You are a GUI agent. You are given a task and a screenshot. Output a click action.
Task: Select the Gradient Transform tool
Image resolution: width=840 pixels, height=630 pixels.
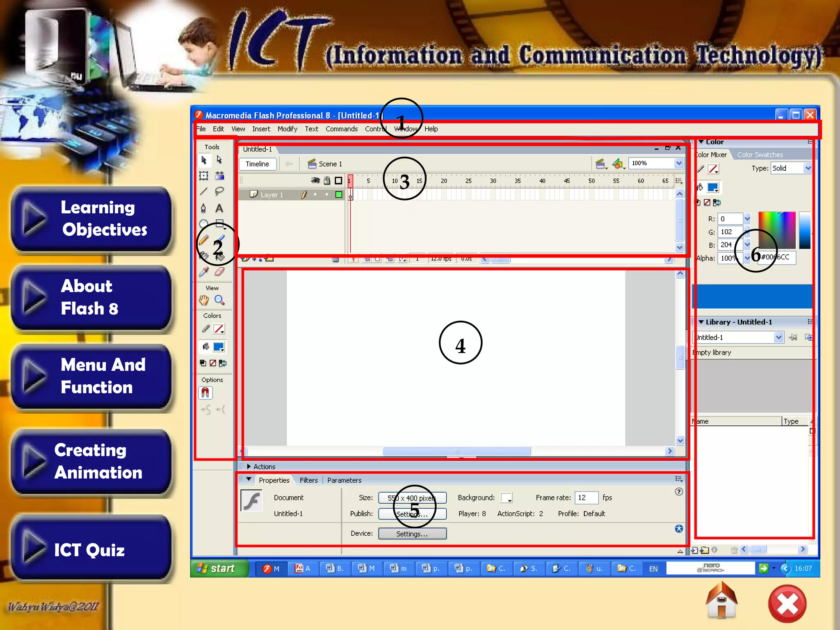pos(219,176)
